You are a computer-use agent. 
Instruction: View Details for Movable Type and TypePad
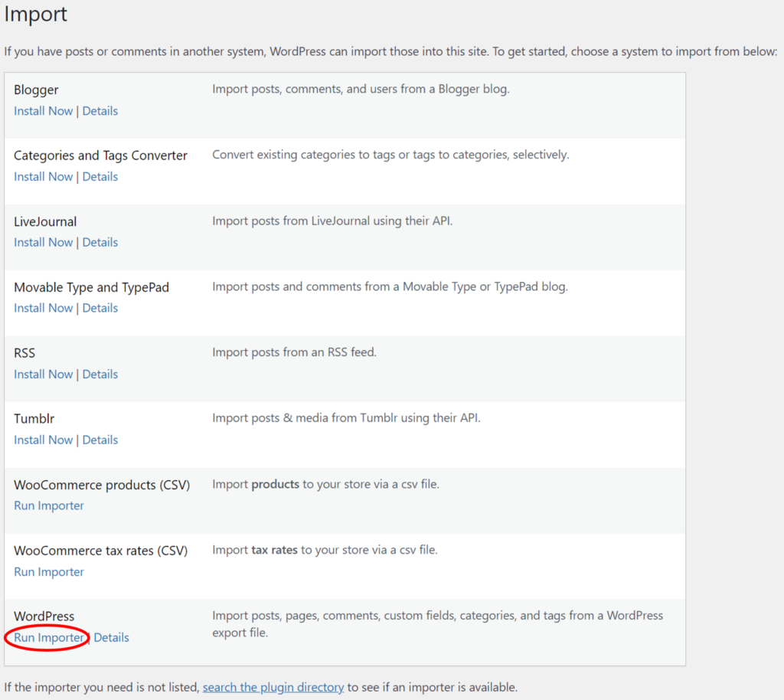click(100, 308)
